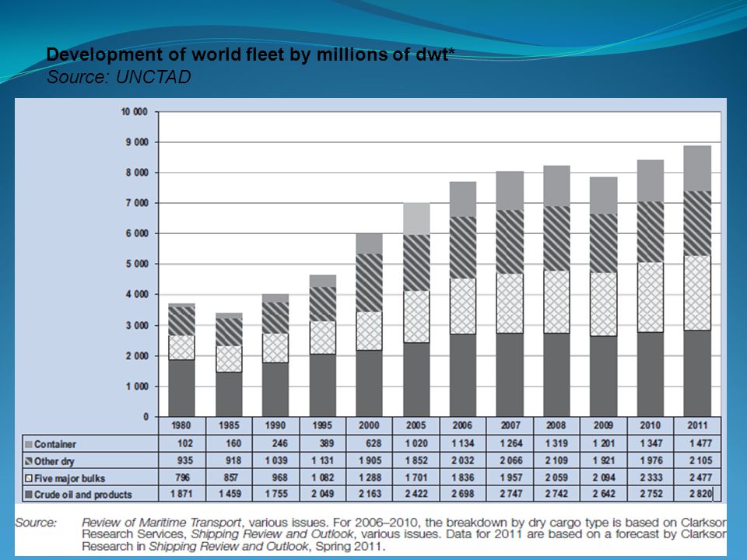This screenshot has width=747, height=560.
Task: Click the Other dry legend pattern icon
Action: point(29,461)
